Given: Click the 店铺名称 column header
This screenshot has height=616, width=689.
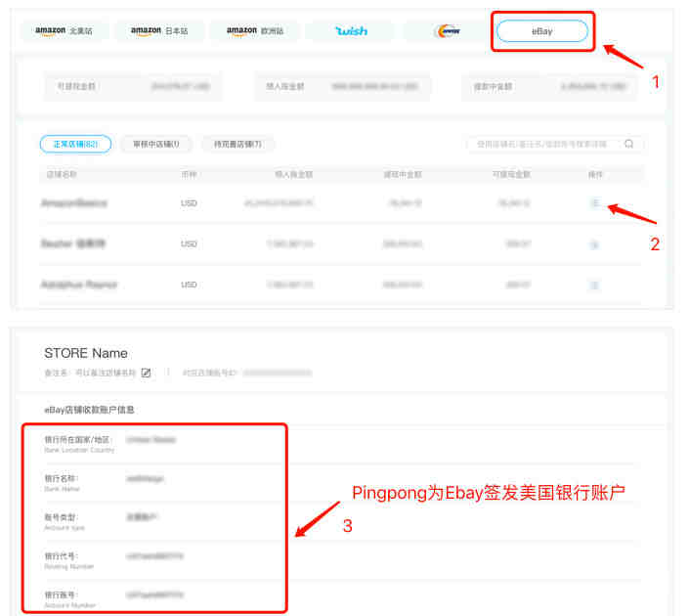Looking at the screenshot, I should [x=62, y=175].
